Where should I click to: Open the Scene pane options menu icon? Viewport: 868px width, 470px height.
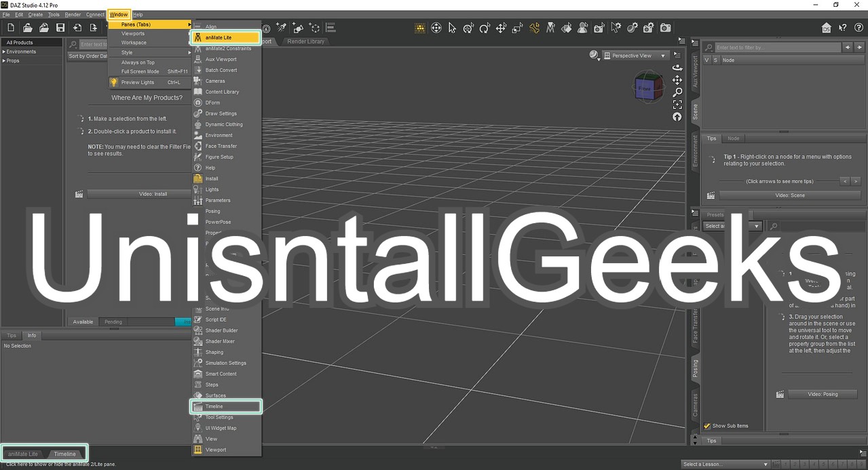click(x=695, y=44)
